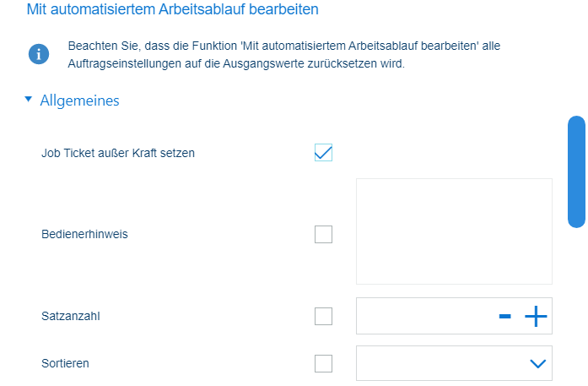Select the Bedienerhinweis label text

[84, 234]
